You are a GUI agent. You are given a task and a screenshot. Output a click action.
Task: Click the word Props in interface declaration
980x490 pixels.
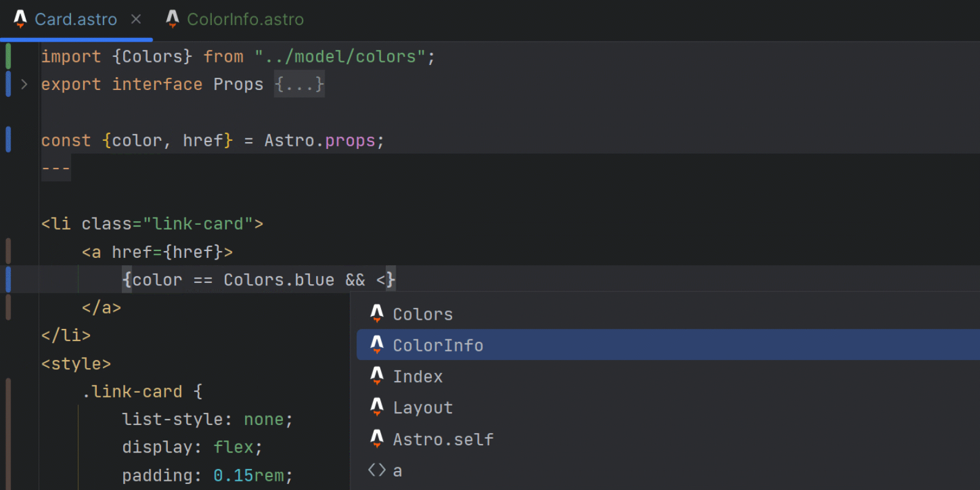click(x=238, y=85)
